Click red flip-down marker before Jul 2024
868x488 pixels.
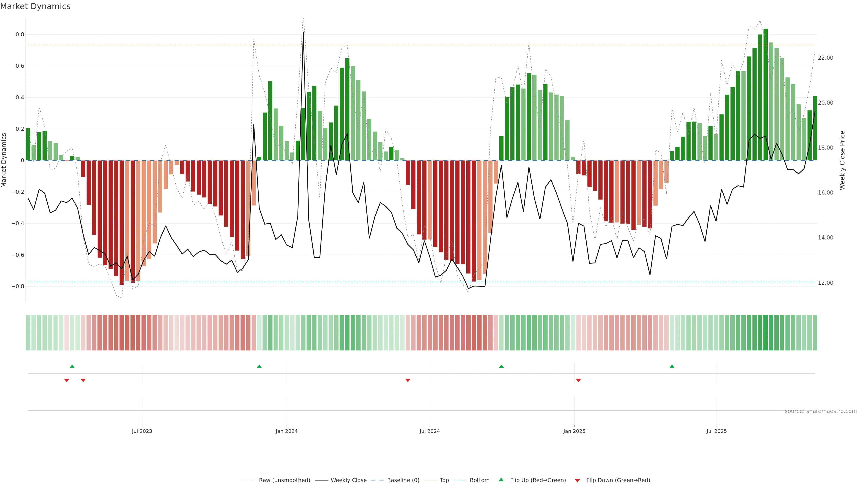408,380
